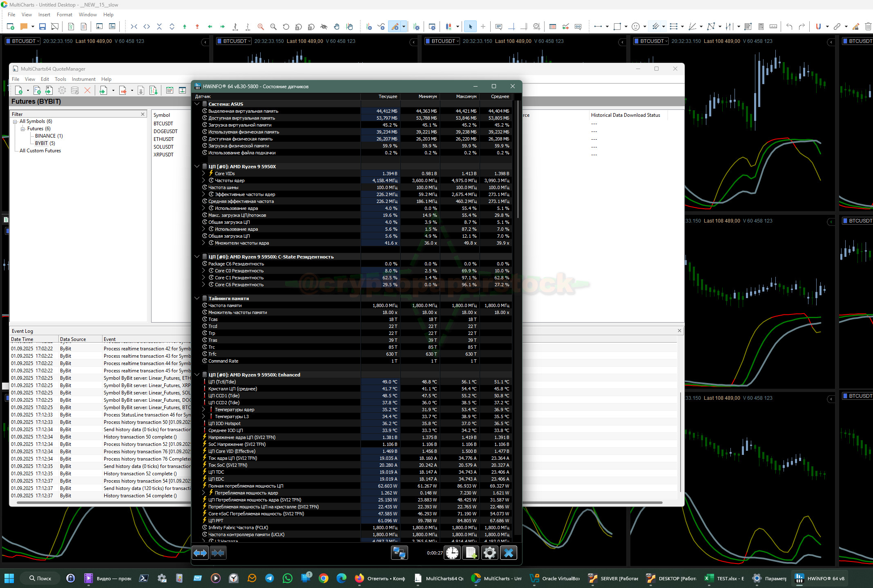The height and width of the screenshot is (588, 873).
Task: Open the Instrument menu in QuoteManager
Action: (83, 79)
